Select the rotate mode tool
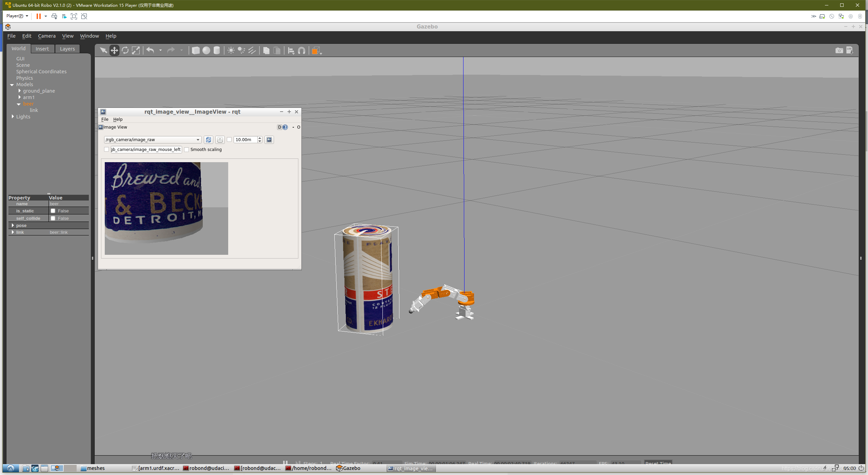The height and width of the screenshot is (475, 868). coord(125,51)
